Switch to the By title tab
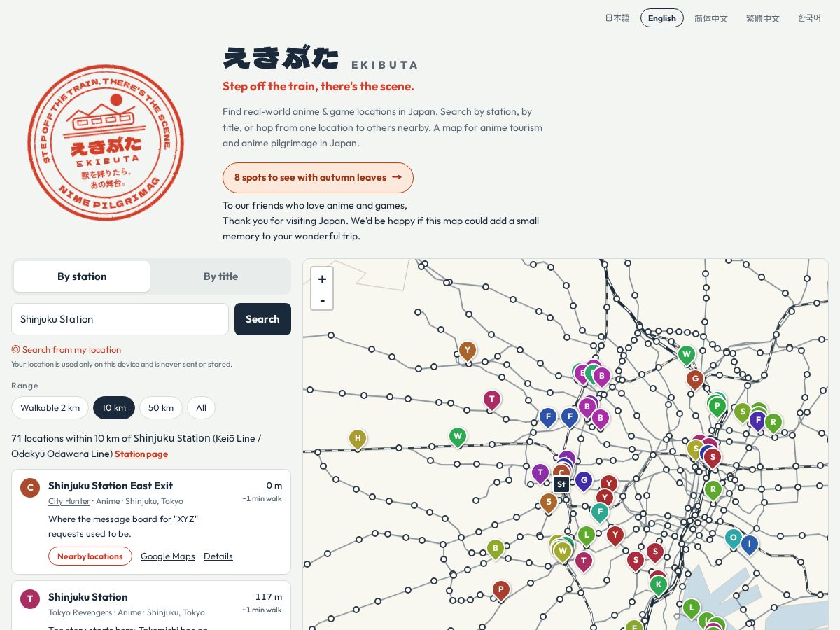 coord(220,276)
